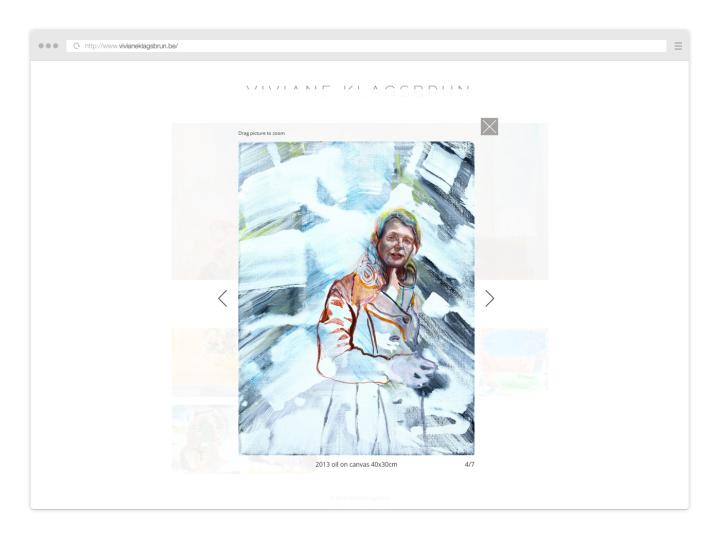
Task: Select the caption '2013 oil on canvas 40x30cm'
Action: coord(356,464)
